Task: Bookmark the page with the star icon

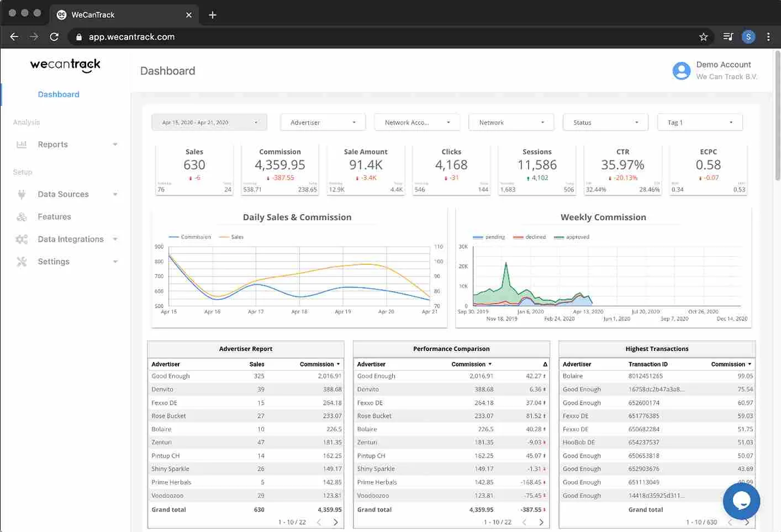Action: [704, 36]
